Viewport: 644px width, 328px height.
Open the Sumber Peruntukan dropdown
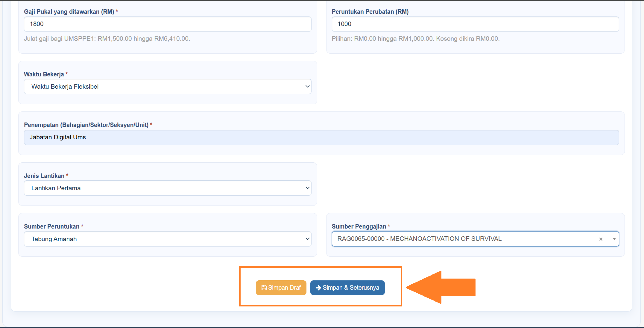[168, 239]
